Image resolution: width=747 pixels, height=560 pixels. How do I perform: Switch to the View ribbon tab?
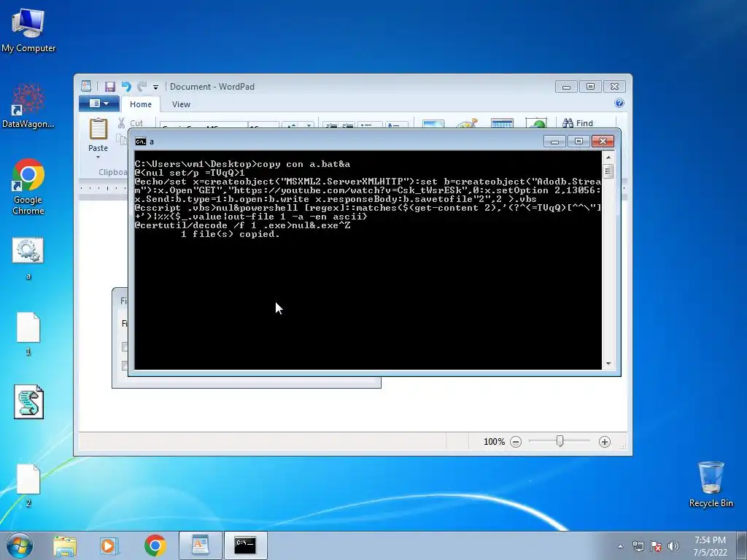coord(181,104)
